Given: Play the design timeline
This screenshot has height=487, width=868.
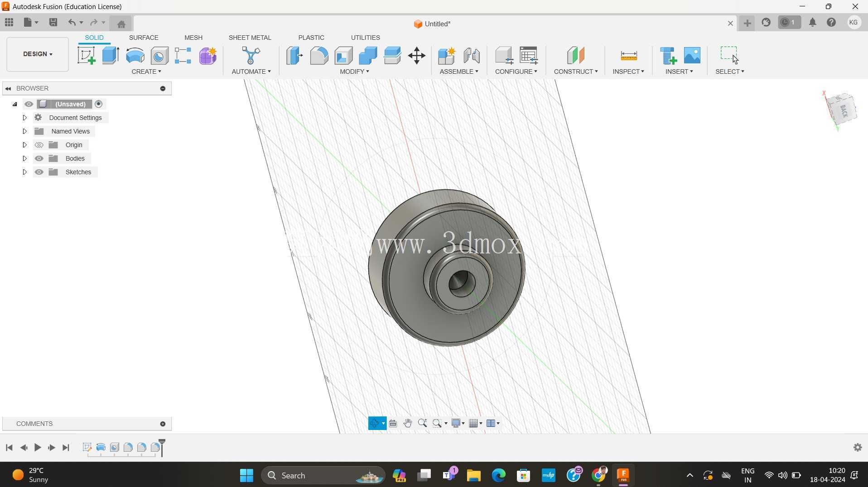Looking at the screenshot, I should [38, 448].
